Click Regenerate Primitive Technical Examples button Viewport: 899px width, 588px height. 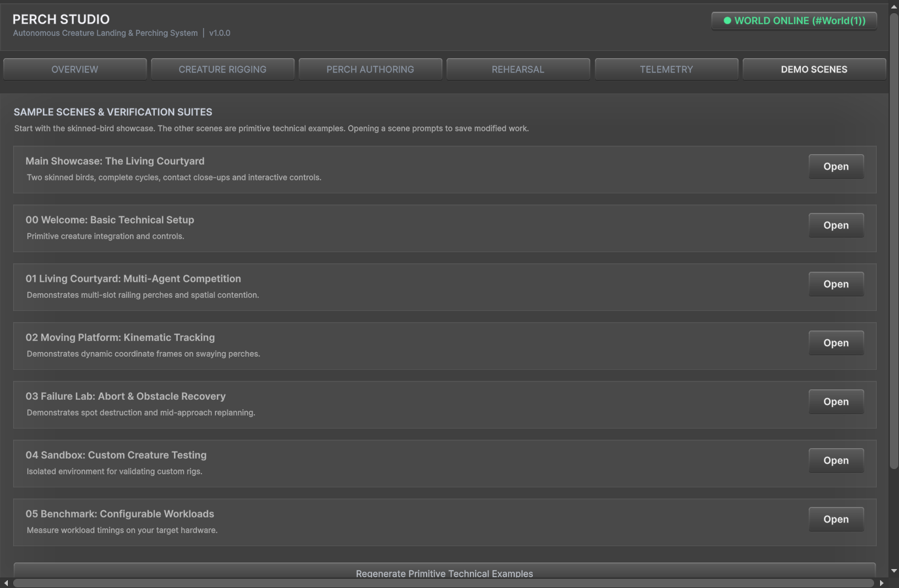point(445,571)
